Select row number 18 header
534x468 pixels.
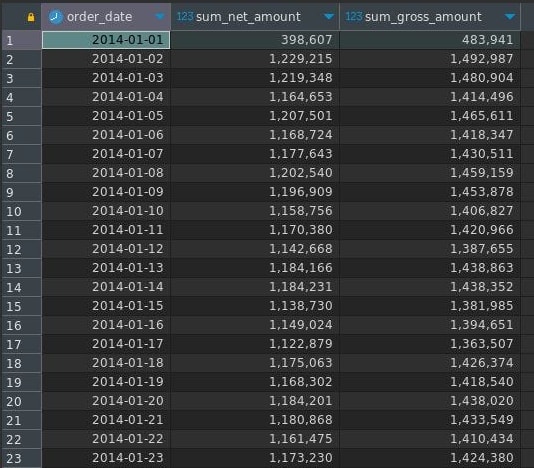pos(21,363)
